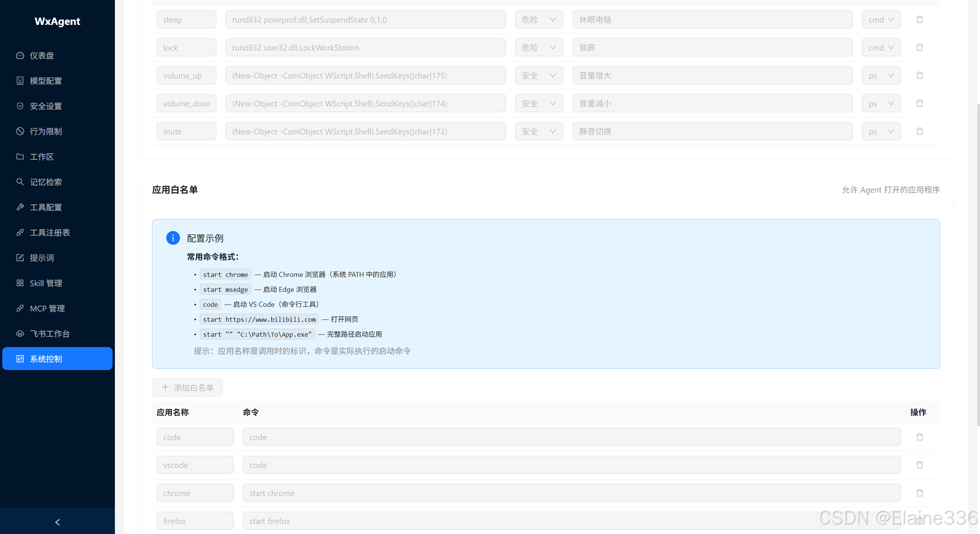Click the edit icon for 提示词
The width and height of the screenshot is (980, 534).
pos(20,258)
